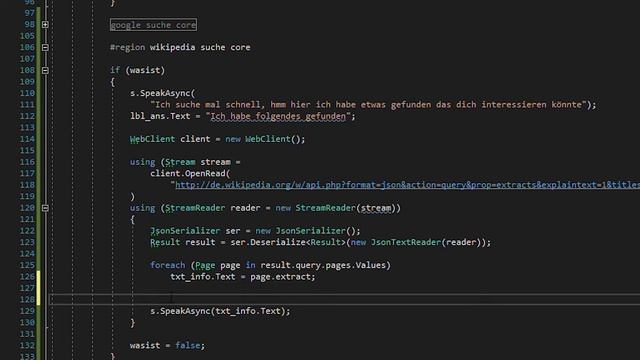
Task: Click 's.SpeakAsync(txt_info.Text);' on line 129
Action: [220, 311]
